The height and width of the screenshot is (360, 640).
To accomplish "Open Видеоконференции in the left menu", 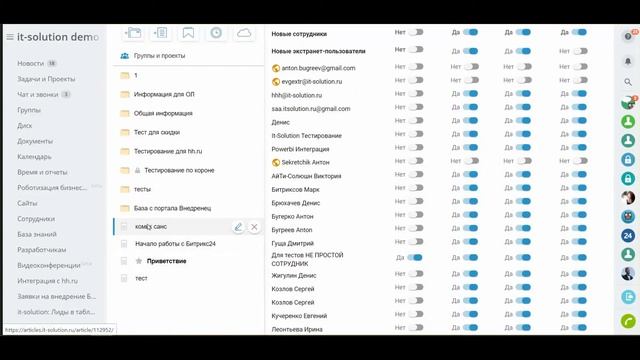I will pyautogui.click(x=49, y=265).
